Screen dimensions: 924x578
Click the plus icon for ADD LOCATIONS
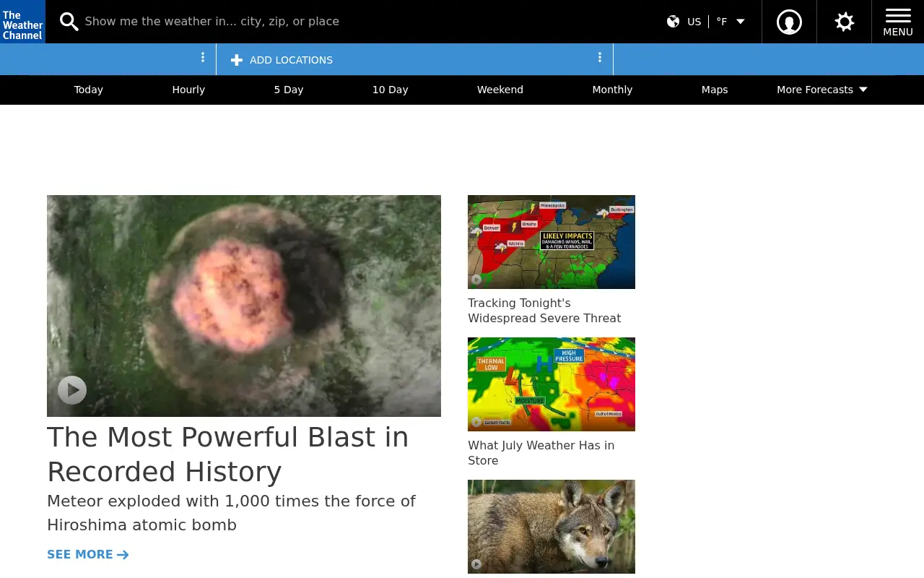tap(237, 60)
